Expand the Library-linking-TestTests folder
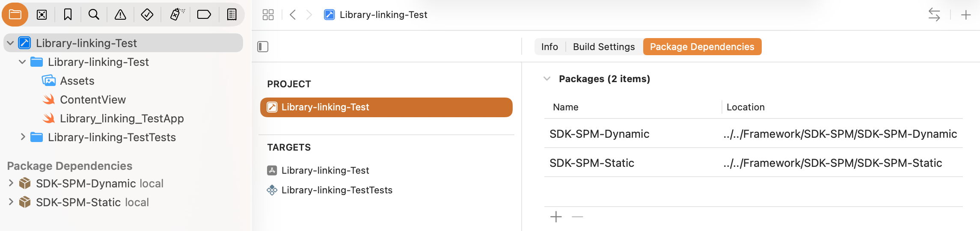This screenshot has height=231, width=980. point(23,137)
